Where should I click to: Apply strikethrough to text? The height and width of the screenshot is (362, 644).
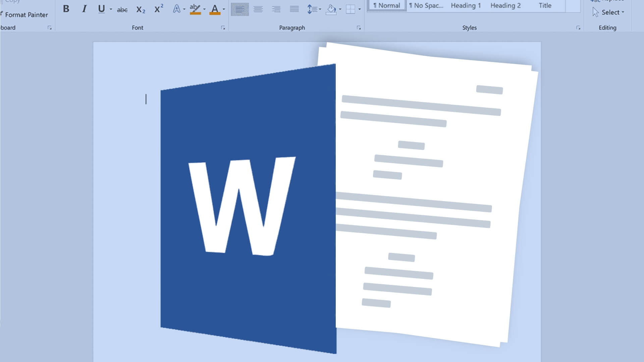tap(122, 10)
